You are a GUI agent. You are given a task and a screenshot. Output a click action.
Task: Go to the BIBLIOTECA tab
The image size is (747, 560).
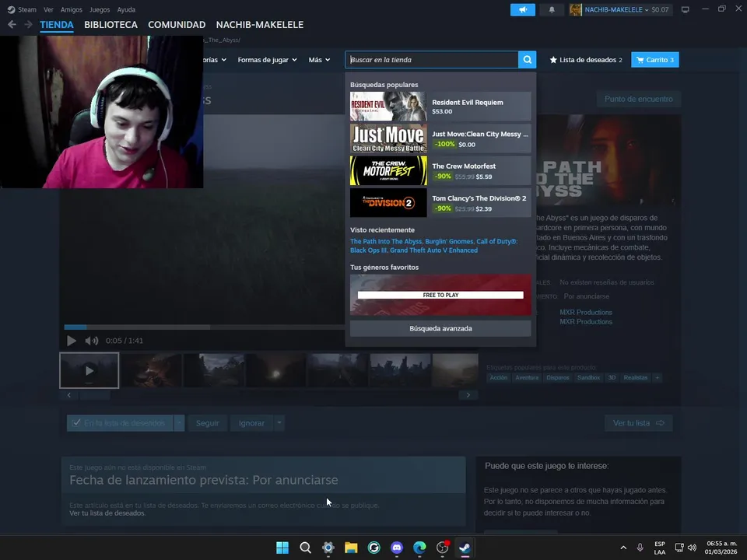[111, 25]
